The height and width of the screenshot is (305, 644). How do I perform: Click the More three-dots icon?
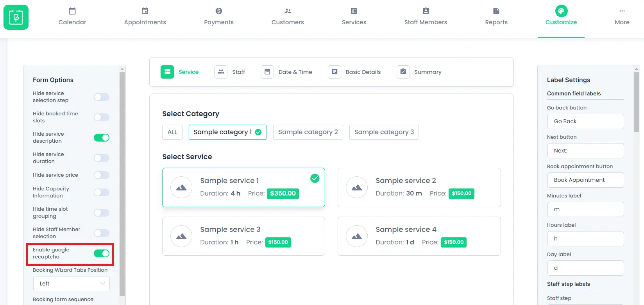tap(622, 11)
